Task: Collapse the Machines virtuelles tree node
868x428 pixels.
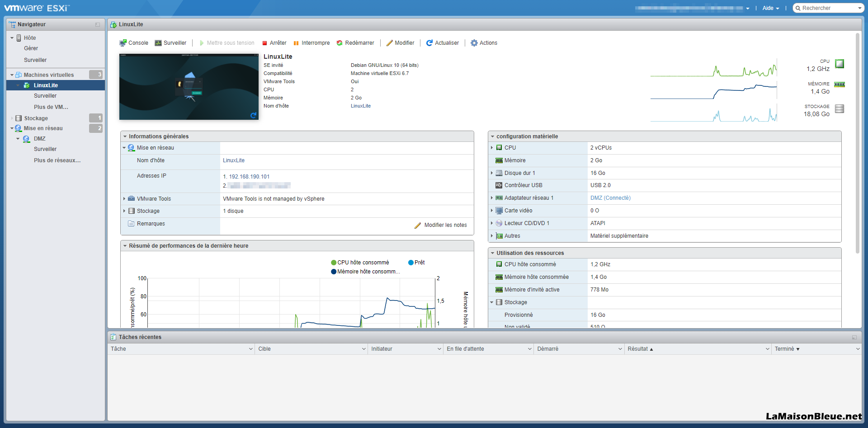Action: 12,75
